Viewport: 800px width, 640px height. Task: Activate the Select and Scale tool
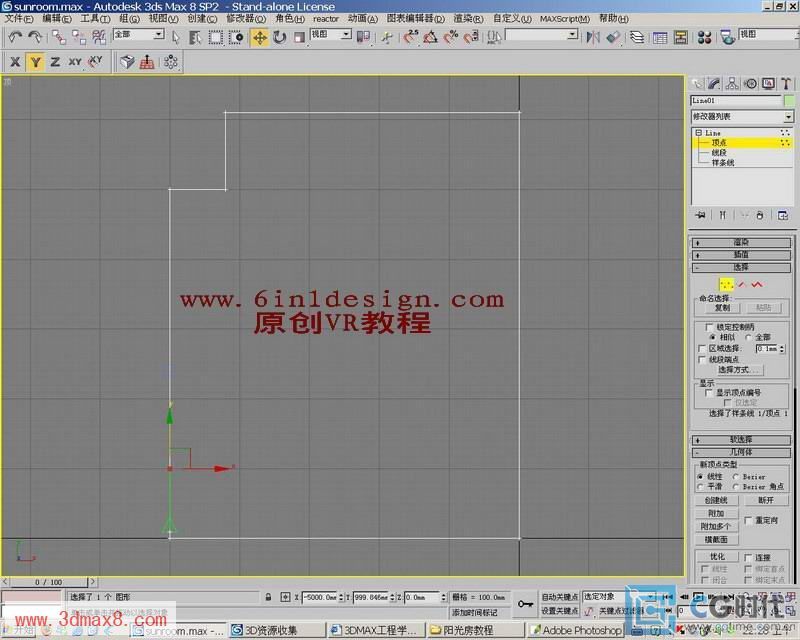299,37
